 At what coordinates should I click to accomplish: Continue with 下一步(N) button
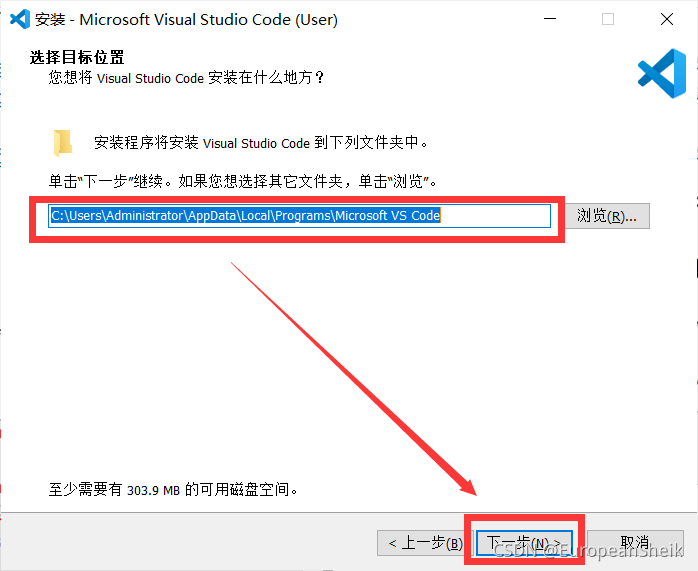(524, 543)
